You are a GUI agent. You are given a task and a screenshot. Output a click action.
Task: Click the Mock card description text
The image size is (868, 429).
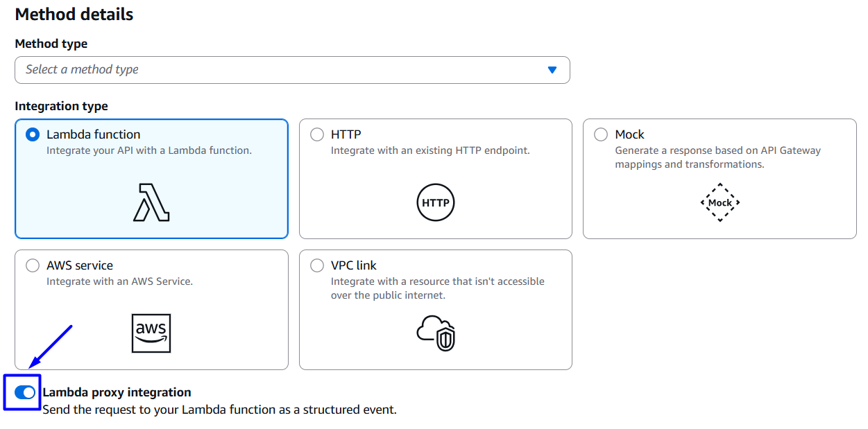(717, 157)
